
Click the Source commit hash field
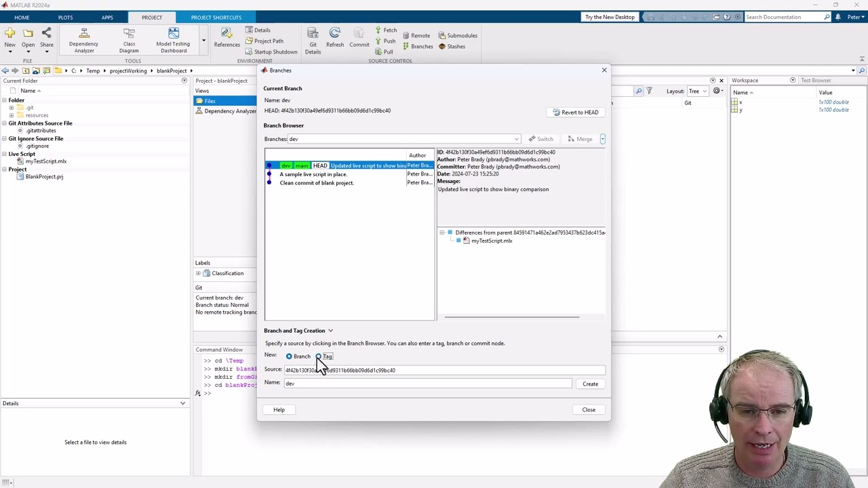click(444, 370)
